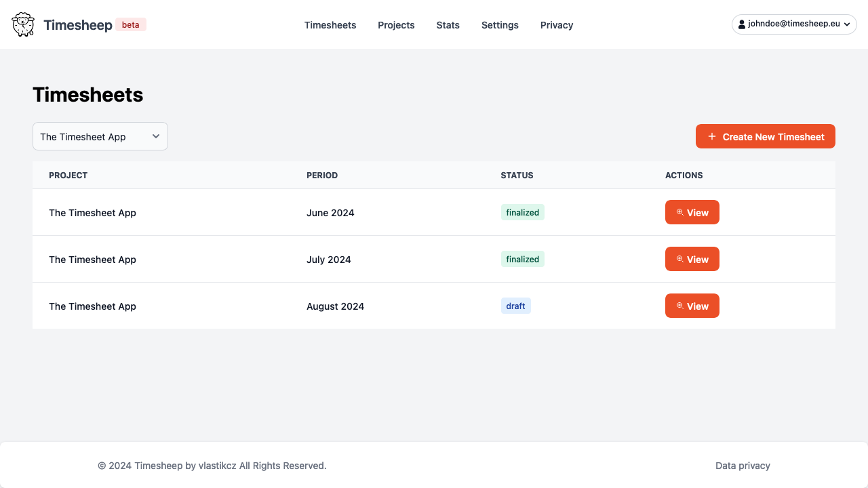
Task: Click the user avatar icon next to johndoe@timesheep.eu
Action: [x=743, y=24]
